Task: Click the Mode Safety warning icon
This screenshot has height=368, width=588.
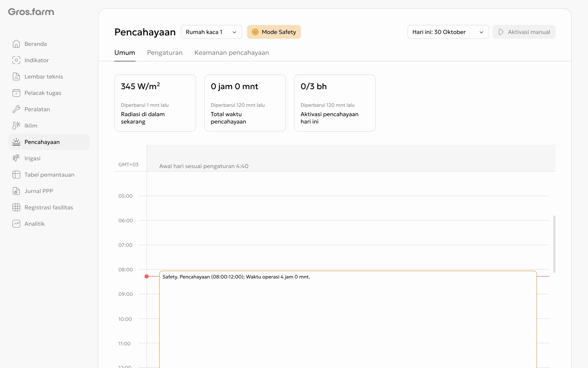Action: (x=255, y=32)
